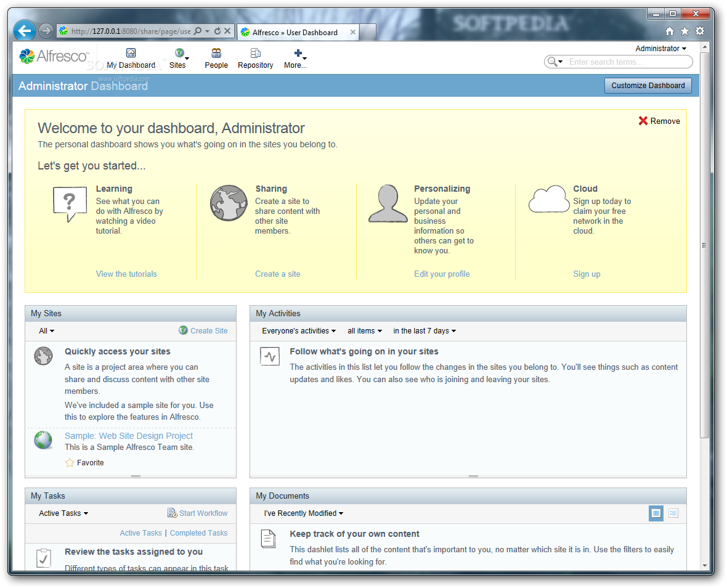Click Create Site in My Sites dashlet
The image size is (727, 588).
203,330
